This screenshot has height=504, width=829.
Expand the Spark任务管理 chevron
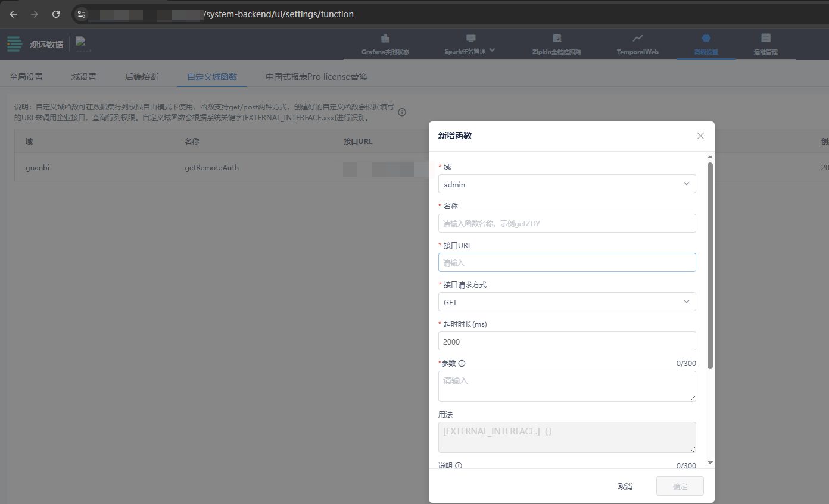point(493,51)
